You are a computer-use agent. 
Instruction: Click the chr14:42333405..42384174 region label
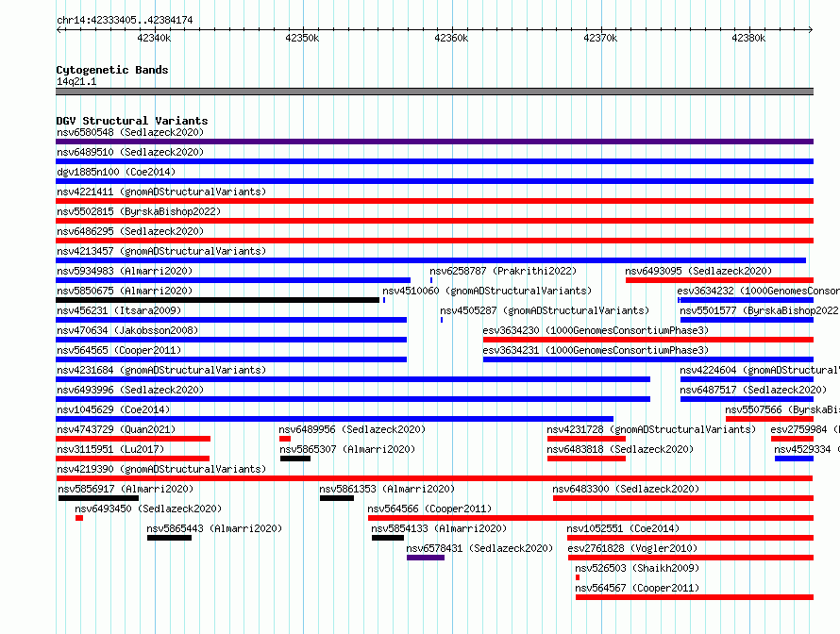125,20
